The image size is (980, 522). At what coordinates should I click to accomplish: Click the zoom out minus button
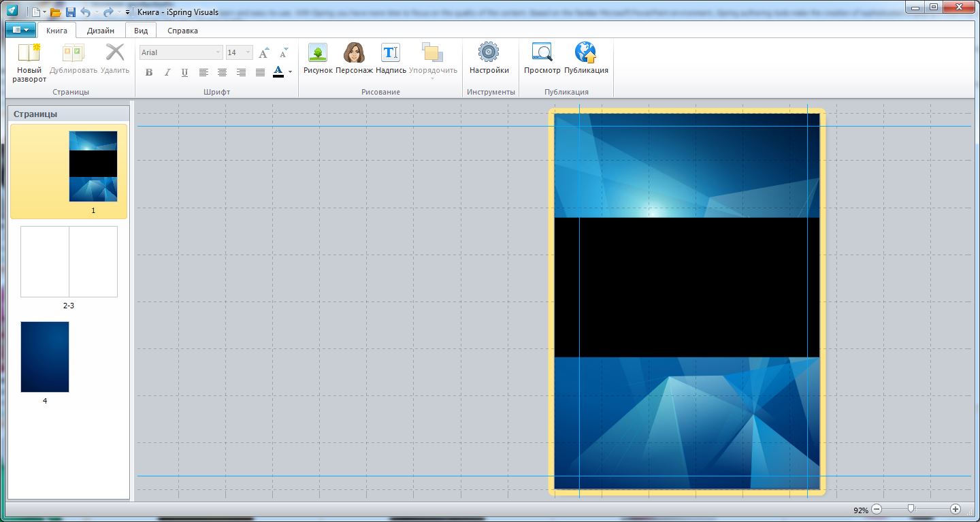877,509
